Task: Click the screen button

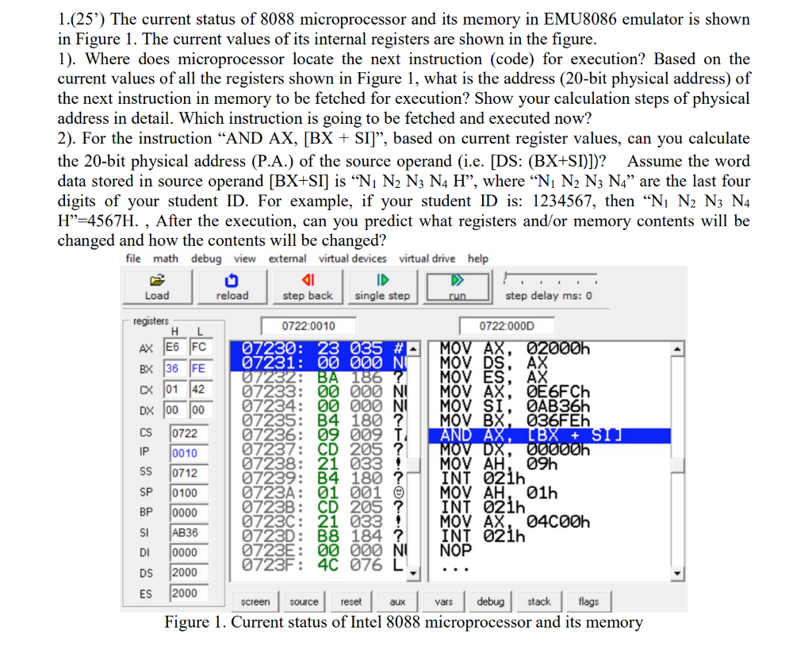Action: [x=255, y=601]
